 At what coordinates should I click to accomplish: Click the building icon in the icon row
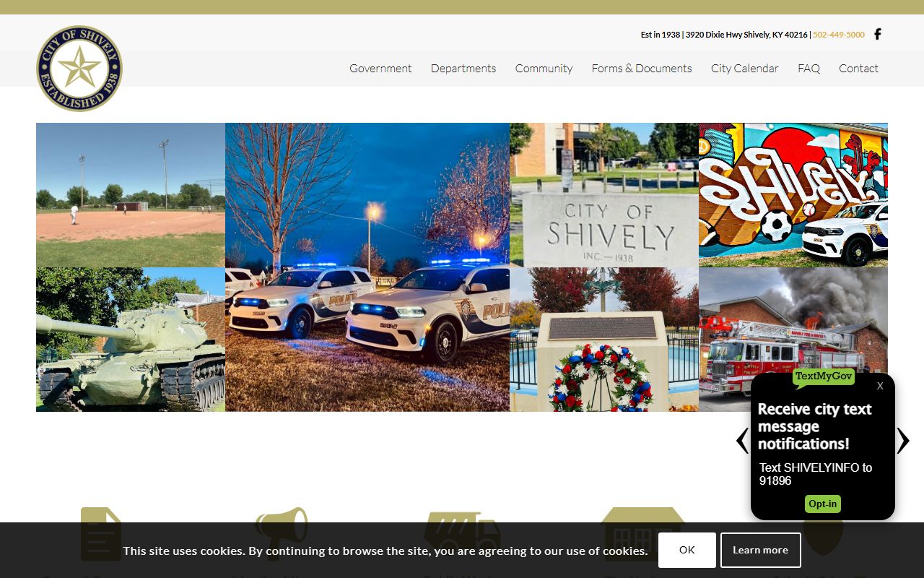642,534
